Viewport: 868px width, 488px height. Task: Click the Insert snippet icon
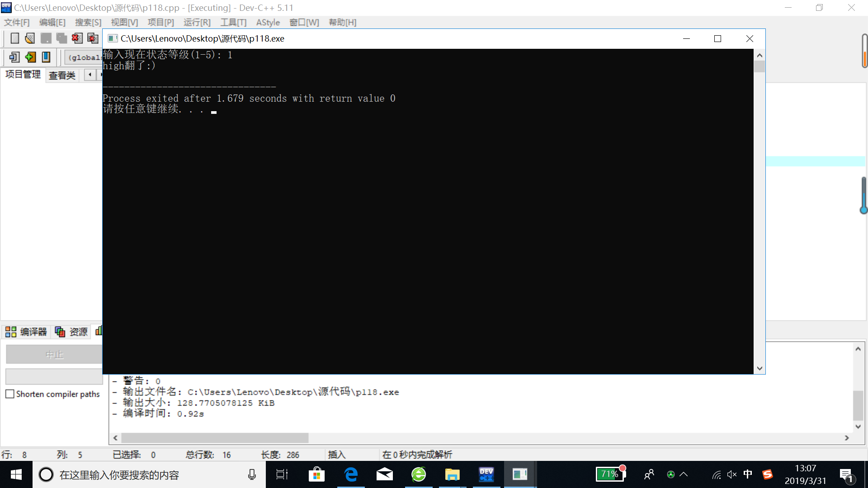[x=14, y=57]
